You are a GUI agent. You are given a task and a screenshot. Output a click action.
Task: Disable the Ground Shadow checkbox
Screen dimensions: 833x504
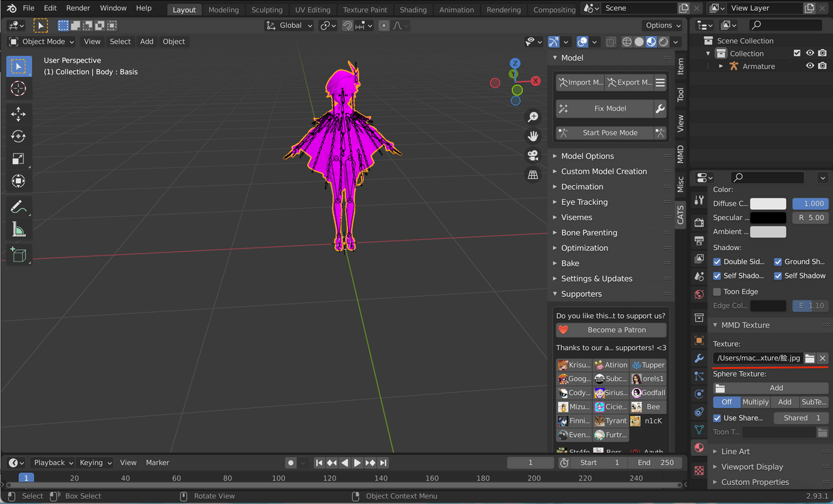(x=777, y=262)
